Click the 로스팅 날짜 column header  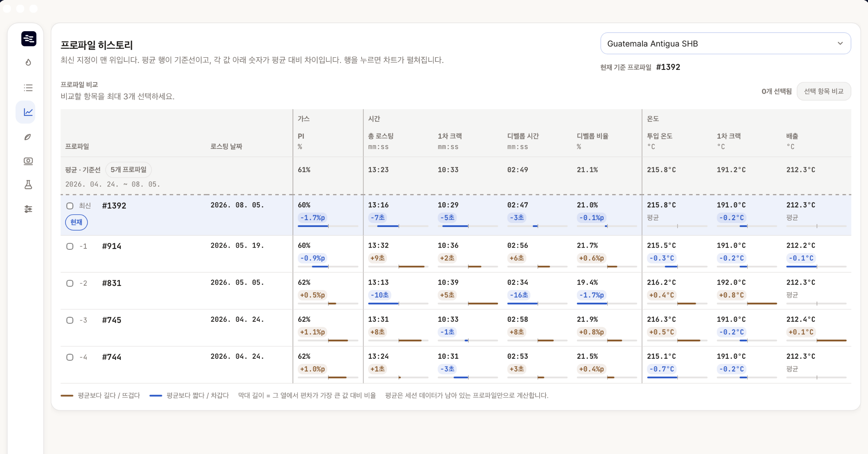(226, 146)
